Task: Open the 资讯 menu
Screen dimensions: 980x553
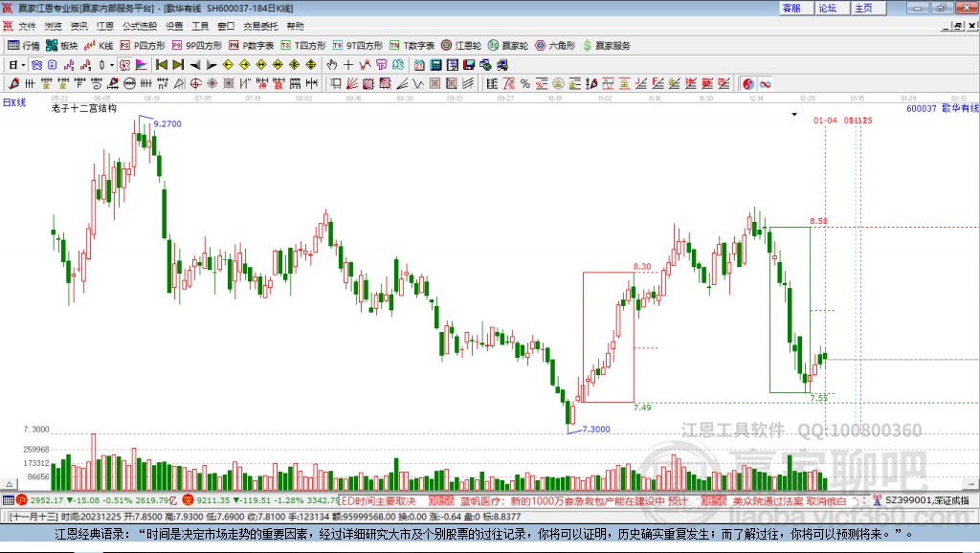Action: (x=78, y=26)
